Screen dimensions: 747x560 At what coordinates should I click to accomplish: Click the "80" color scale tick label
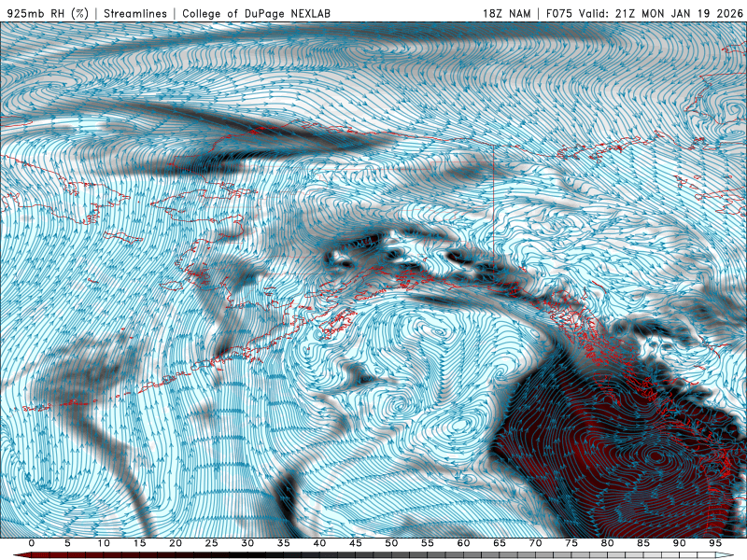pyautogui.click(x=607, y=543)
